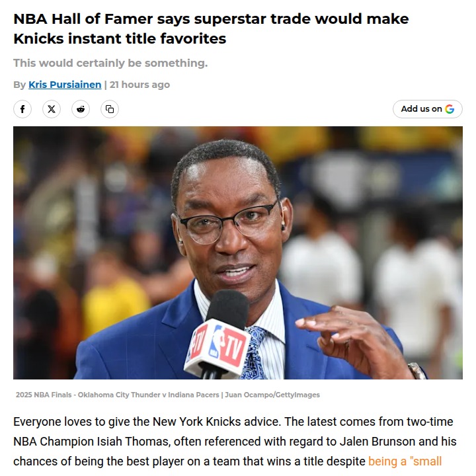Follow the orange 'being a "small' link
476x476 pixels.
405,461
